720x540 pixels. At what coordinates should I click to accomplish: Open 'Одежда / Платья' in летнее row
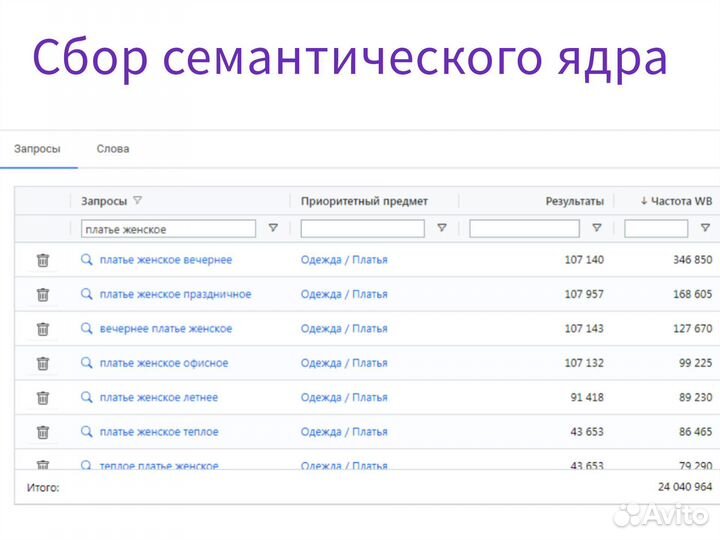(x=344, y=398)
